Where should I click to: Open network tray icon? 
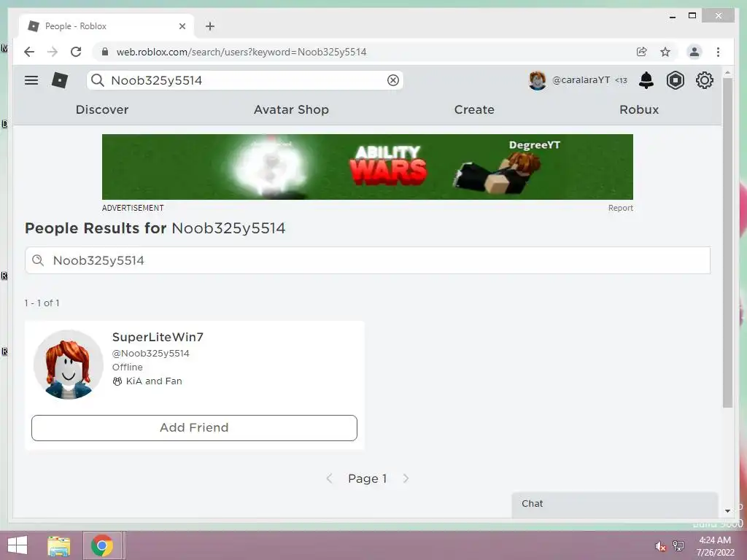coord(678,545)
